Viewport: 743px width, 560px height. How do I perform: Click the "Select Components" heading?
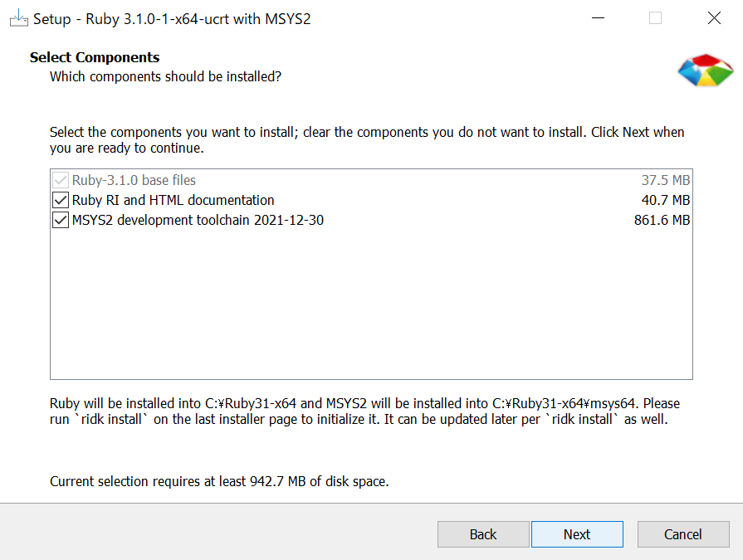tap(95, 57)
